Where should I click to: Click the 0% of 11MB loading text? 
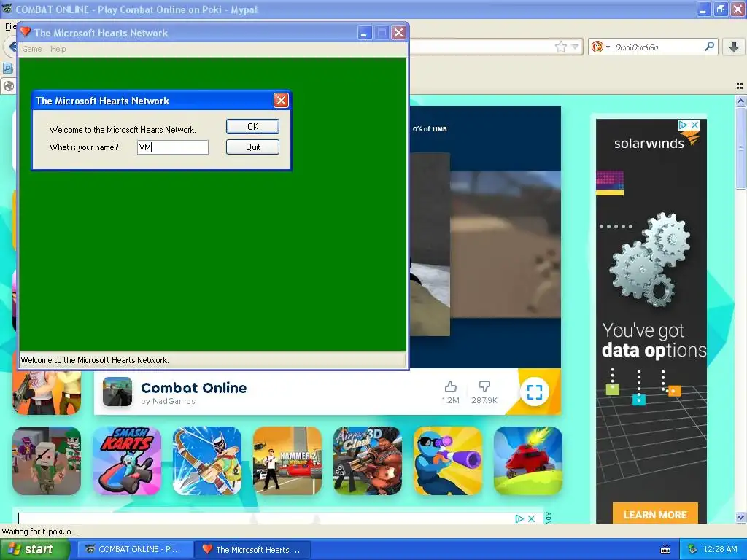pyautogui.click(x=430, y=129)
